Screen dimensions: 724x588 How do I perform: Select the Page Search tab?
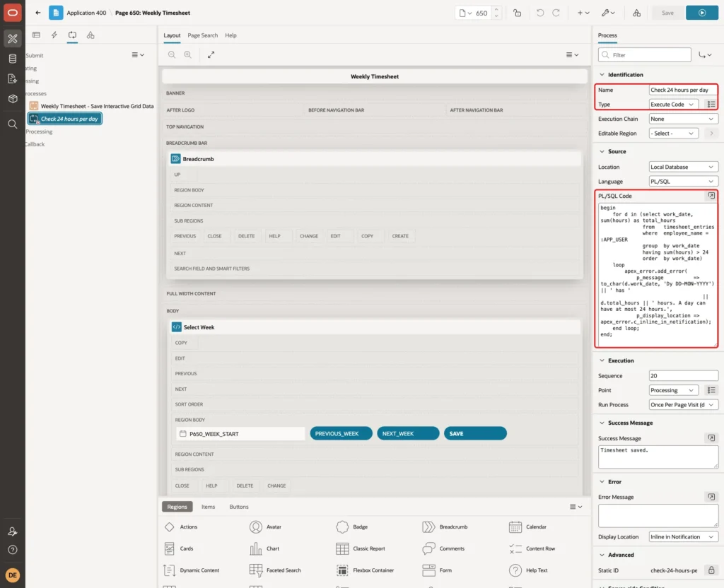click(x=202, y=35)
